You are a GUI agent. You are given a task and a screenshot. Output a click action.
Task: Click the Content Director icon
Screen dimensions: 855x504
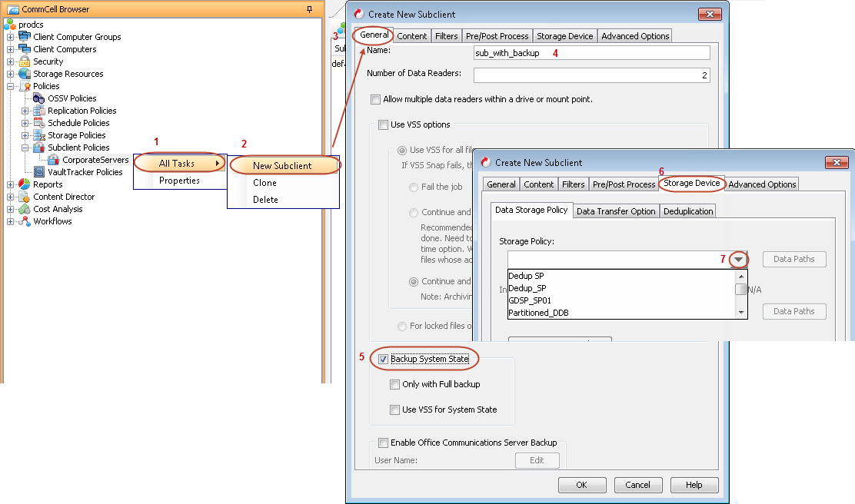[24, 197]
